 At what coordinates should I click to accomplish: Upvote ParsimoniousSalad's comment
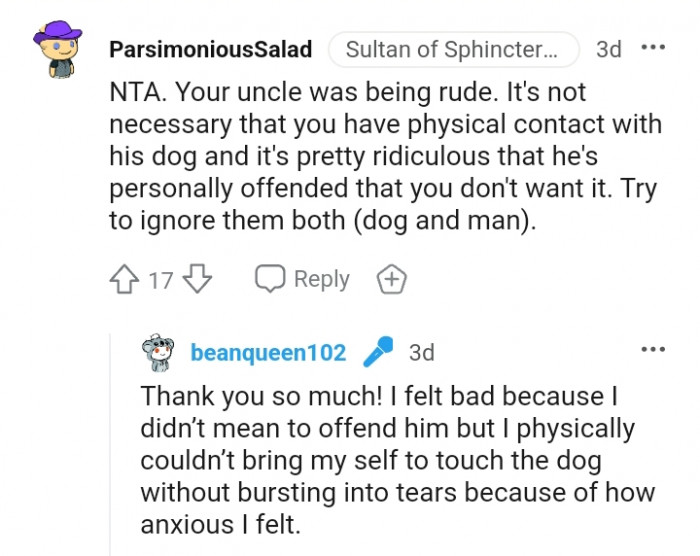pos(125,280)
